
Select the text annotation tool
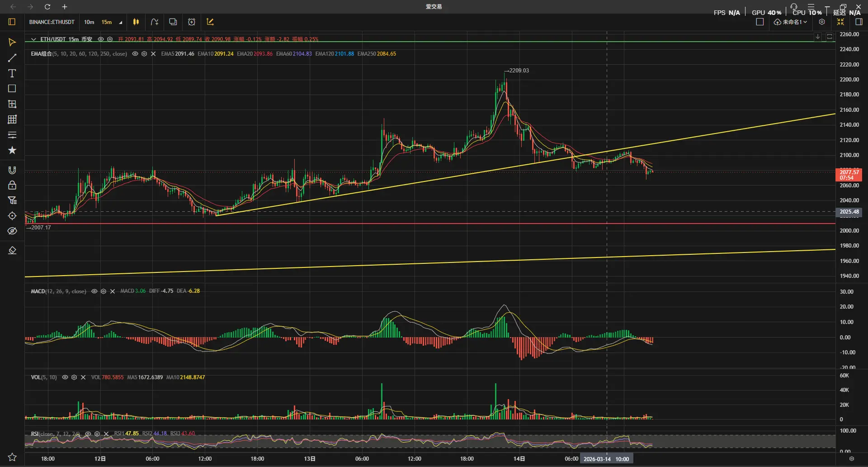pos(12,73)
